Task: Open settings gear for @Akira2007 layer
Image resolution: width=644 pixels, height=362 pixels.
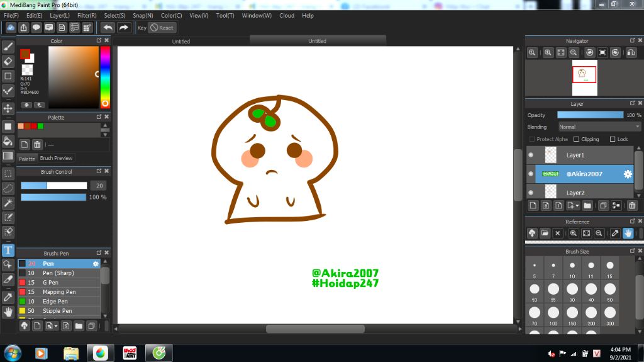Action: (628, 174)
